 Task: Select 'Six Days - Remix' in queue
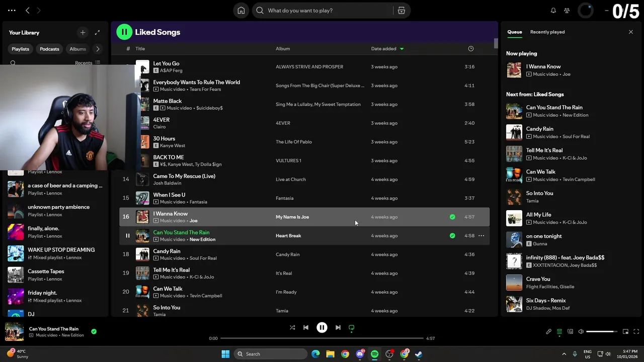[x=570, y=304]
